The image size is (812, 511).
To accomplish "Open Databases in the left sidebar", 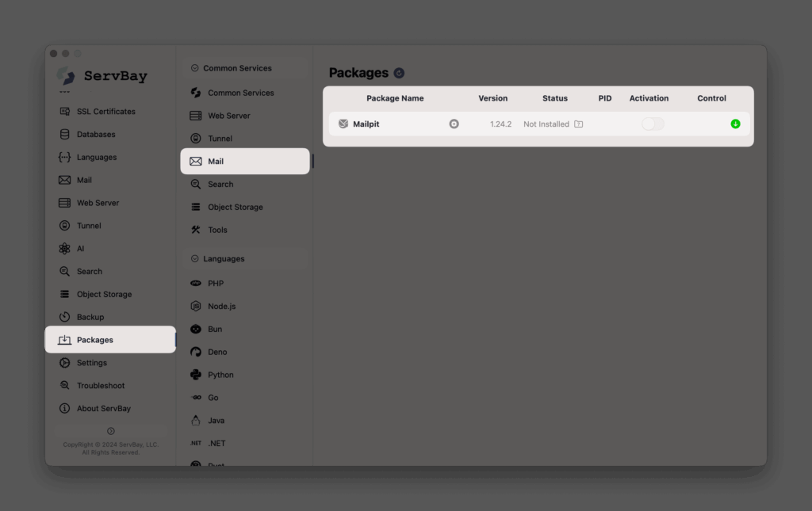I will click(x=95, y=135).
